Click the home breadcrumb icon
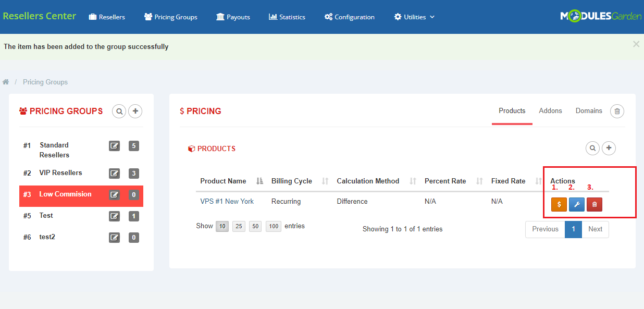 tap(6, 82)
